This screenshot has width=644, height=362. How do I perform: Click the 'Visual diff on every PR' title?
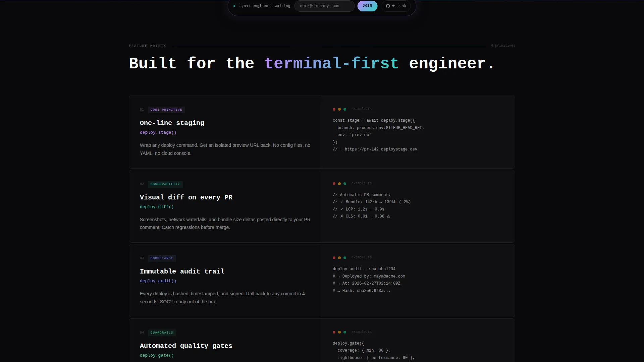pos(186,197)
